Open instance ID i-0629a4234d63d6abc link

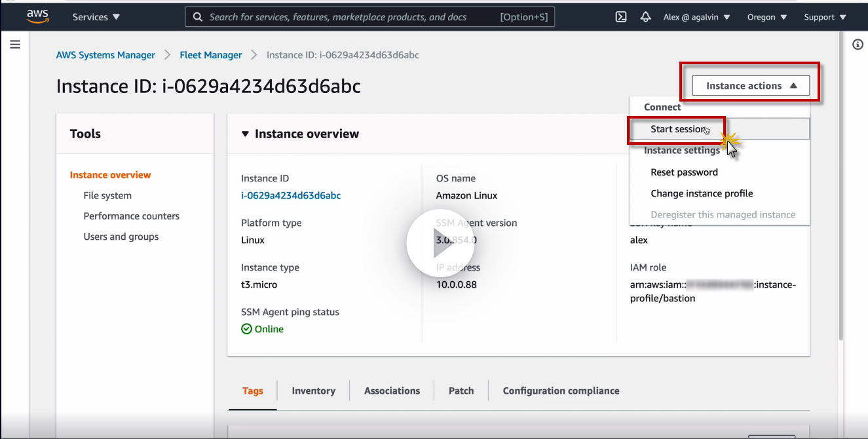(291, 195)
